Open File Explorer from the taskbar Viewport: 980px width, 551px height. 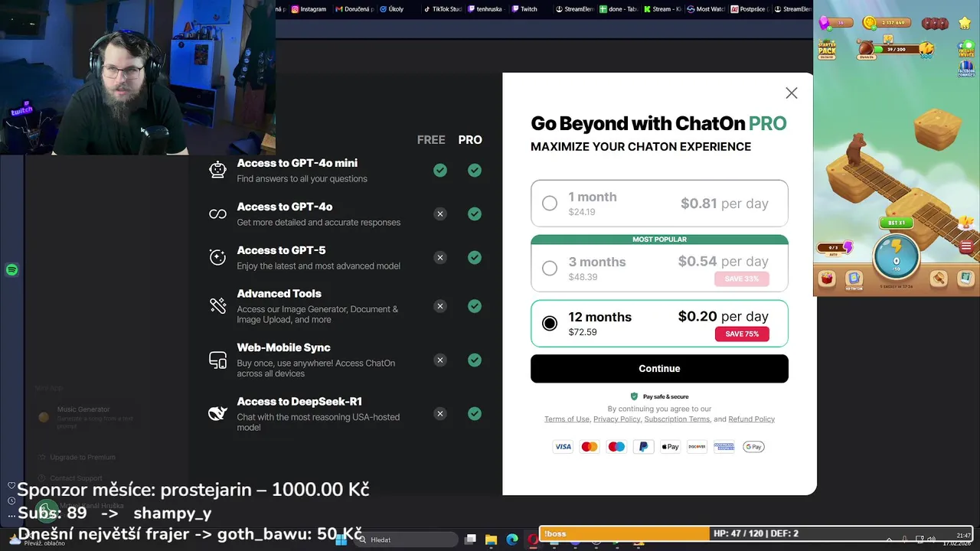coord(491,540)
